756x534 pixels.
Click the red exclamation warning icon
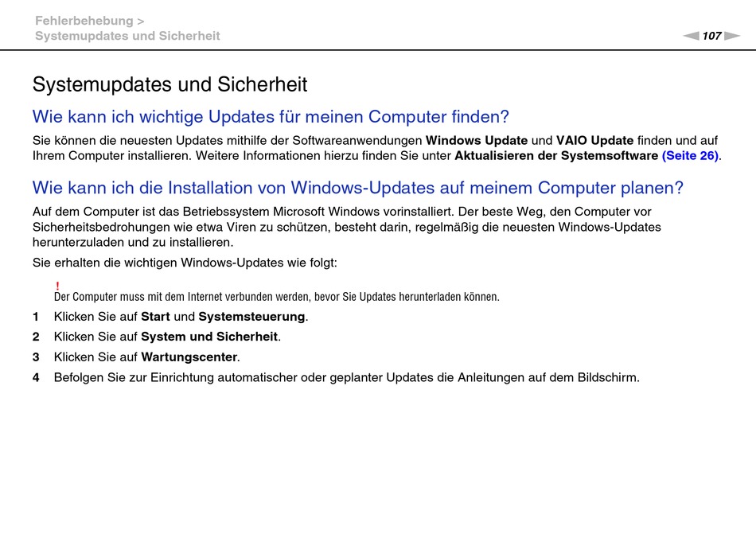click(57, 286)
